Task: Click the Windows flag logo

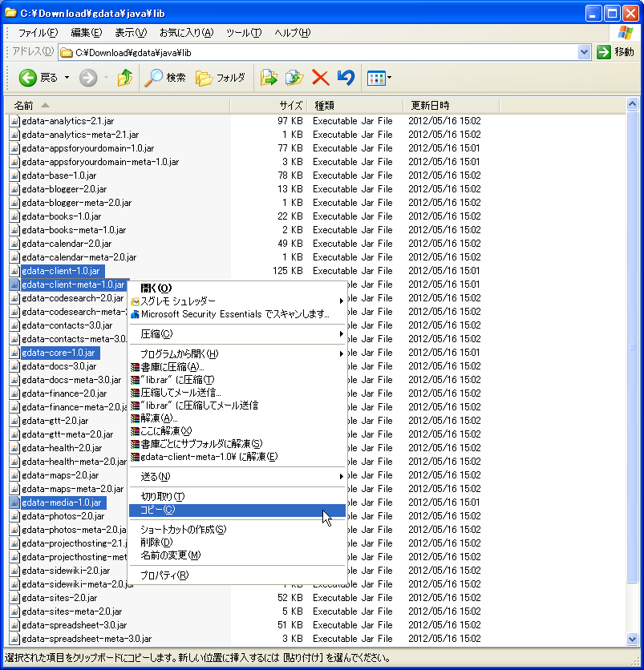Action: tap(626, 33)
